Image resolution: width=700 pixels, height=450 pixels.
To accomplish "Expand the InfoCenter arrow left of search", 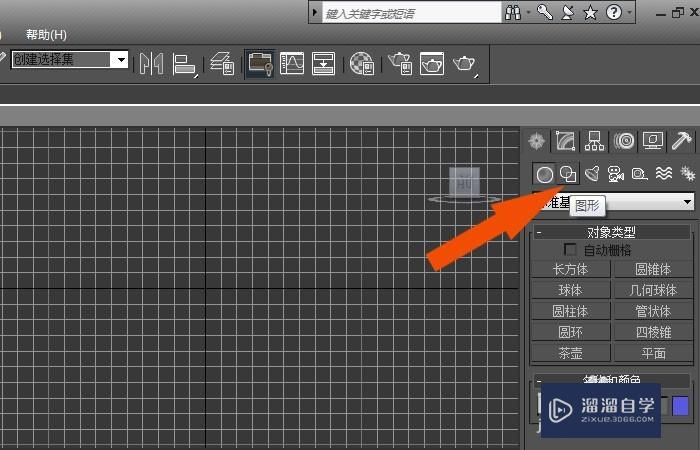I will (315, 12).
